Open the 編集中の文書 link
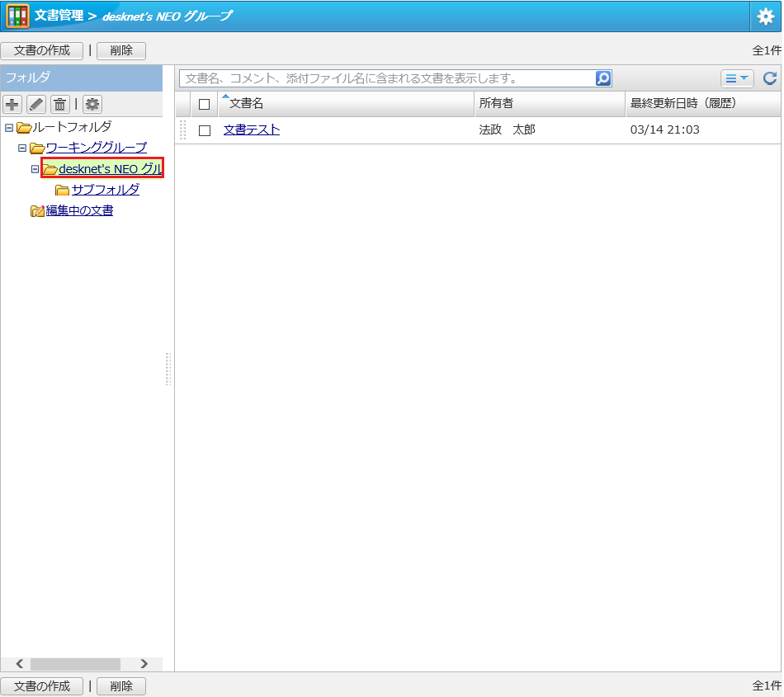 click(79, 211)
